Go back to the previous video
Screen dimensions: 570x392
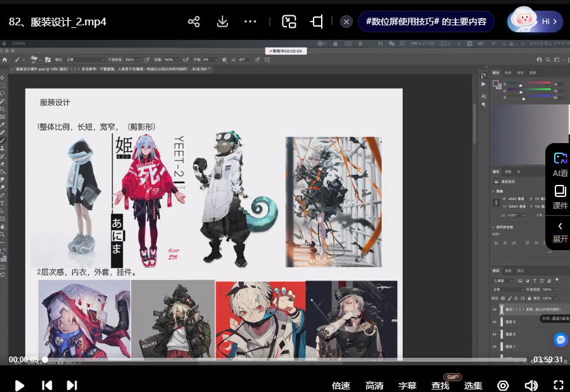[46, 385]
